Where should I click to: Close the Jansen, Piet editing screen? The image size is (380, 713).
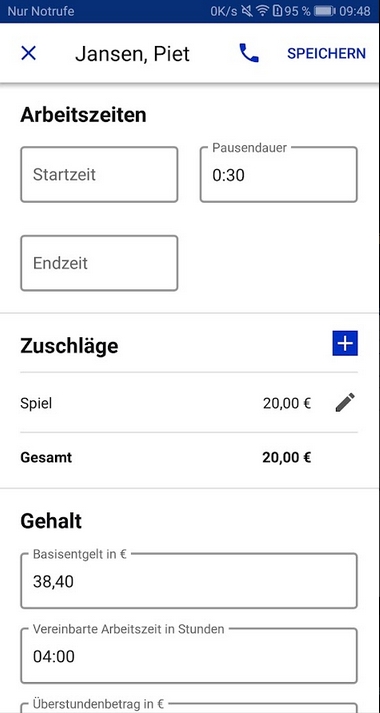point(29,53)
